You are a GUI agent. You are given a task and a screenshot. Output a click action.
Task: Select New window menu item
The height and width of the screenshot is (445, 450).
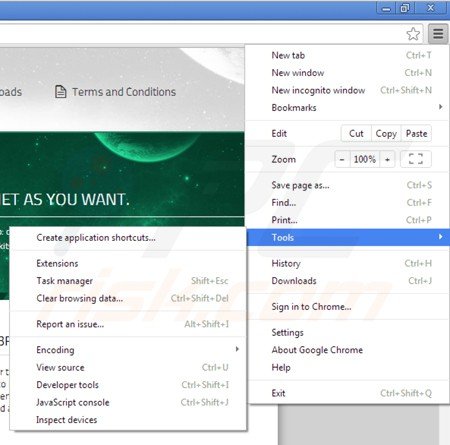click(x=348, y=73)
